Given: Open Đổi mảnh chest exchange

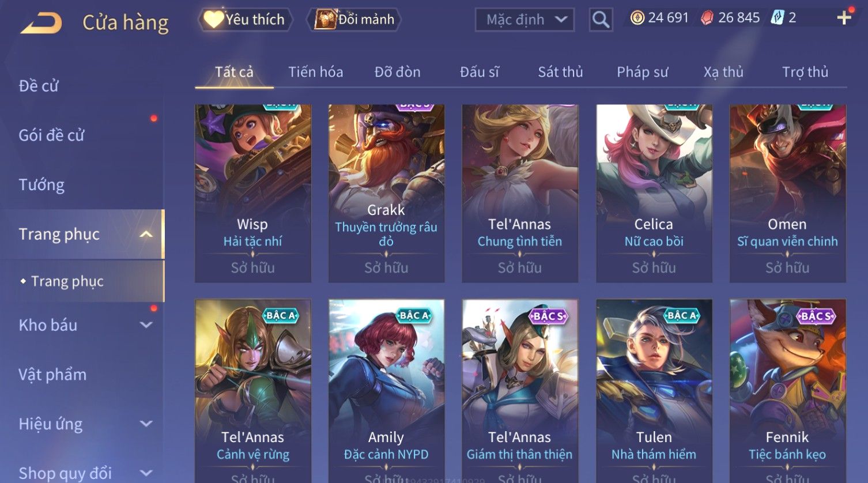Looking at the screenshot, I should point(355,20).
